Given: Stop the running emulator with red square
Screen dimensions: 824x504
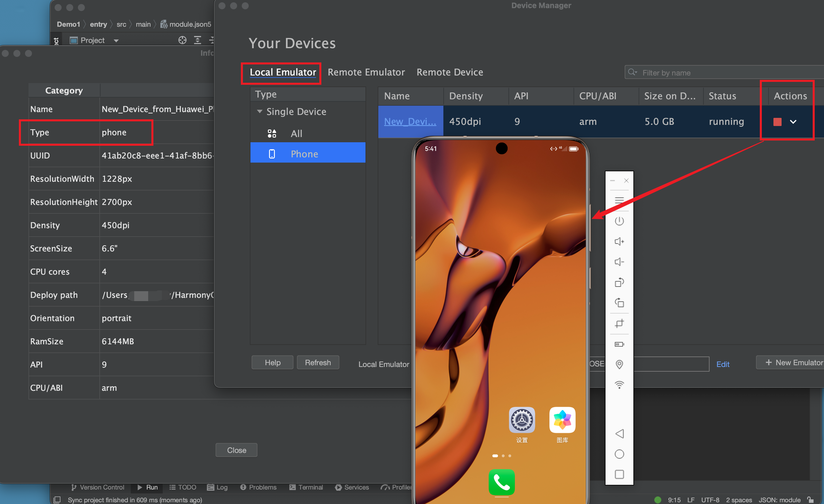Looking at the screenshot, I should point(777,122).
